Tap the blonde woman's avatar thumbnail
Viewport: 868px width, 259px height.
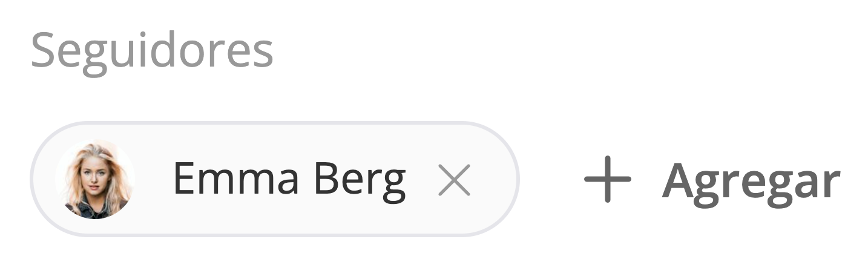[x=96, y=179]
